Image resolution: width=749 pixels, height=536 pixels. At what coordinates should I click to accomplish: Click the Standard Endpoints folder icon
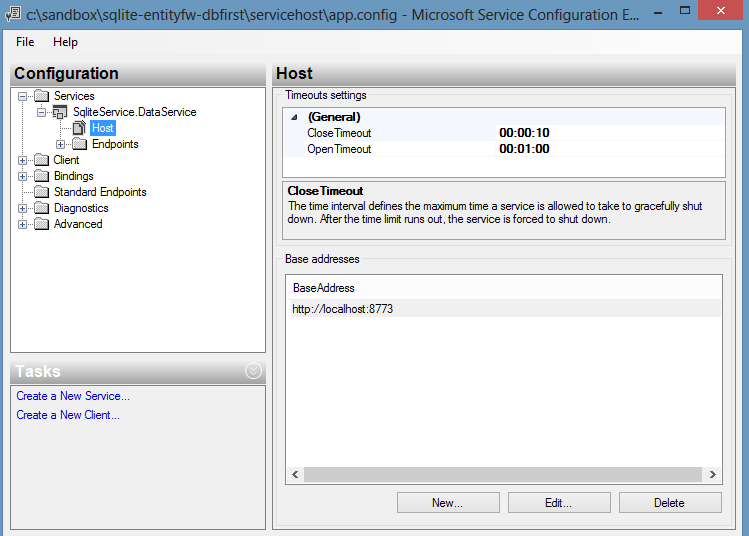click(42, 192)
